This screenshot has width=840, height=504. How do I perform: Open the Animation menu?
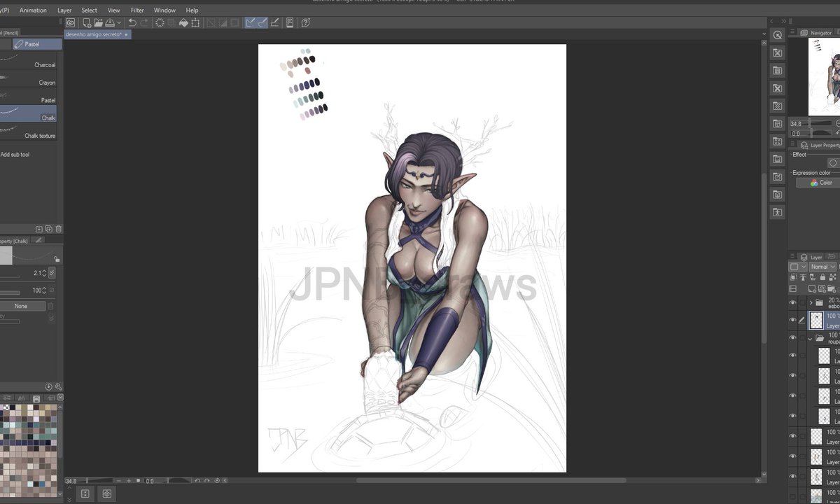tap(33, 10)
